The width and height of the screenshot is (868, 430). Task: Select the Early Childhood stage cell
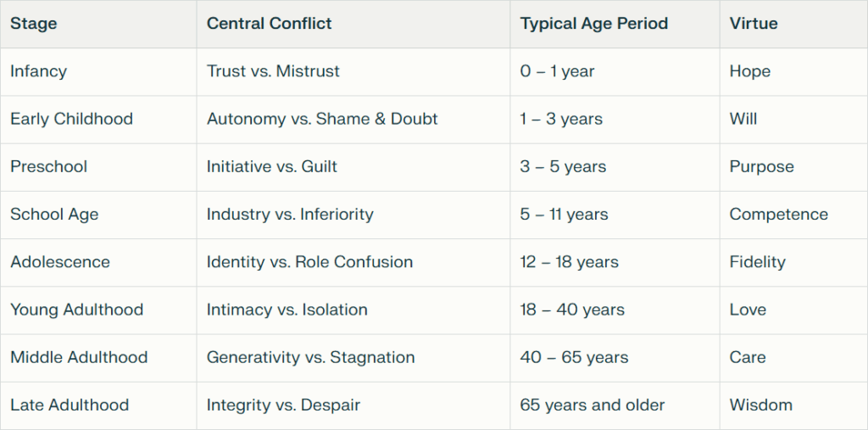(x=71, y=119)
